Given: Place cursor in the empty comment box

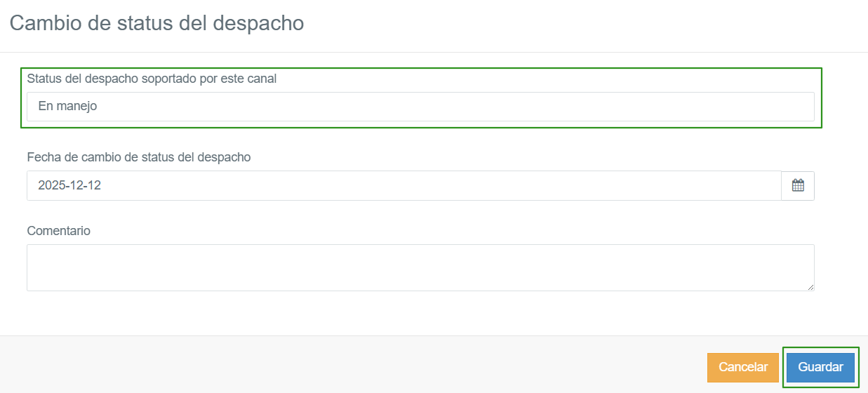Looking at the screenshot, I should pos(420,267).
